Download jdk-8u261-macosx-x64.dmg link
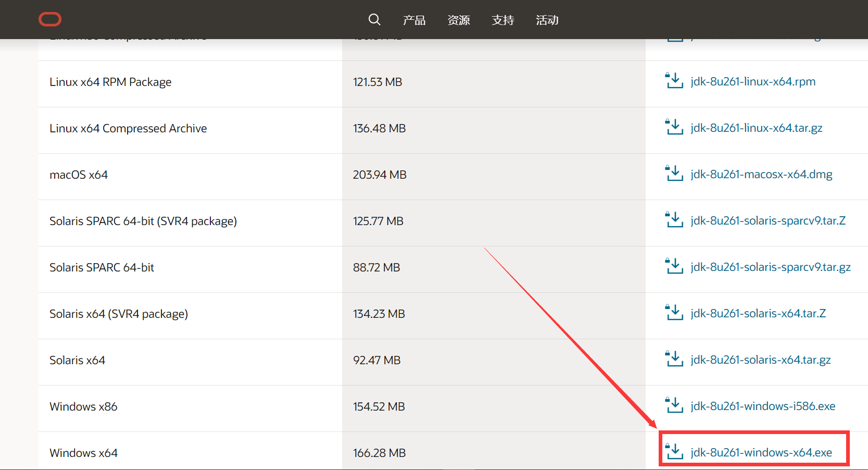Image resolution: width=868 pixels, height=470 pixels. (x=761, y=175)
